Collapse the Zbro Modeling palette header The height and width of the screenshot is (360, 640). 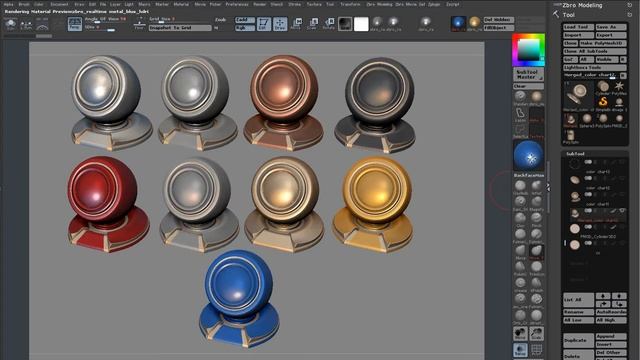pyautogui.click(x=582, y=5)
